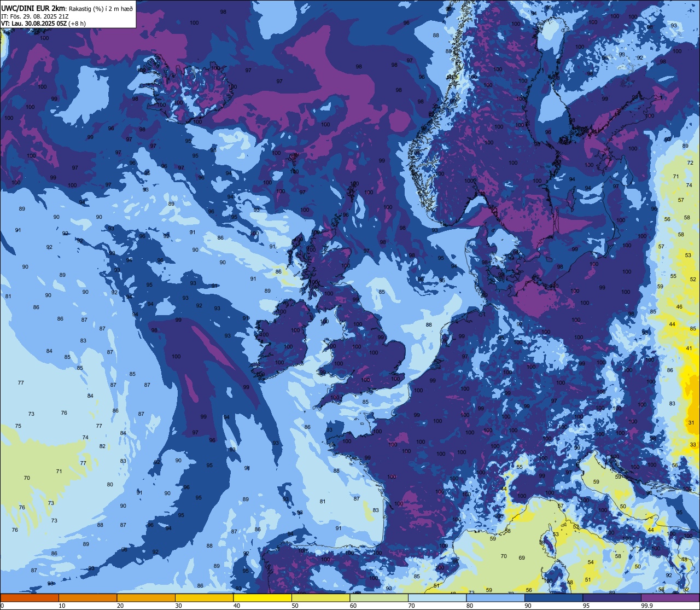Click the 60–70 % yellow-green legend swatch
The height and width of the screenshot is (610, 700).
(379, 597)
